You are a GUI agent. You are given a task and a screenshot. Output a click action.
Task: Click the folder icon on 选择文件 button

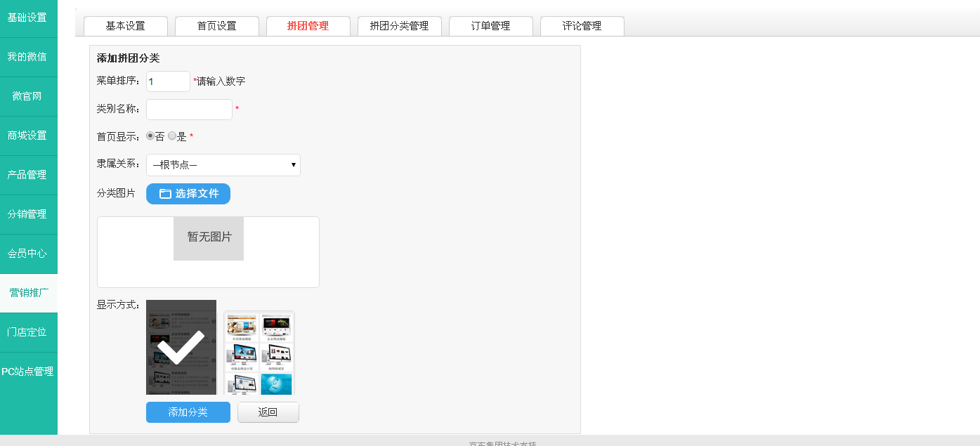point(165,194)
